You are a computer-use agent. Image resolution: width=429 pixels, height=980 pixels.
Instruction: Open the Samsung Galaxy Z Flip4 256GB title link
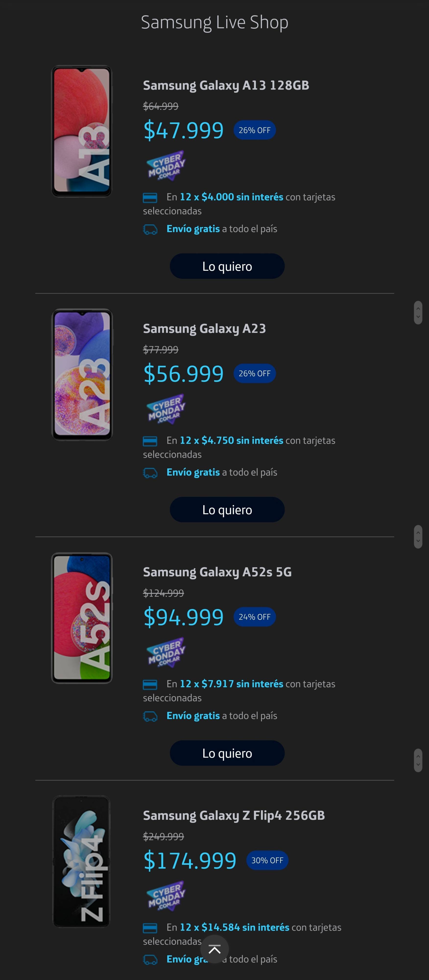(x=234, y=815)
